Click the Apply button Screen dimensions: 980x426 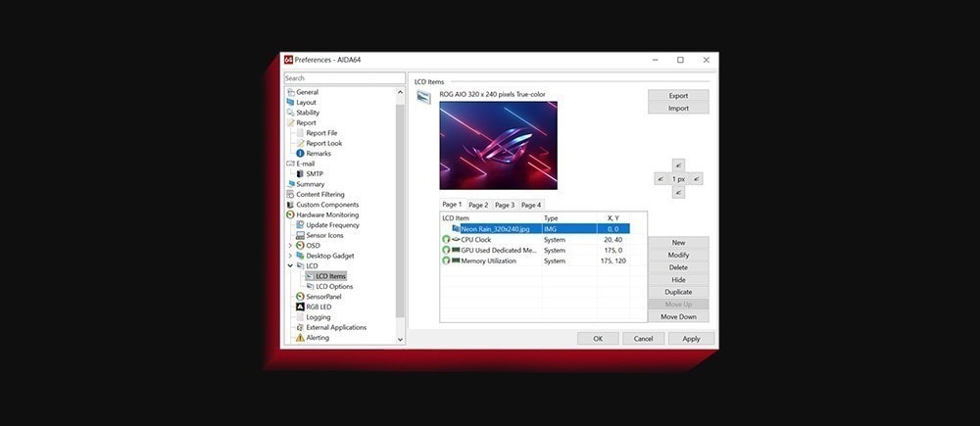691,339
